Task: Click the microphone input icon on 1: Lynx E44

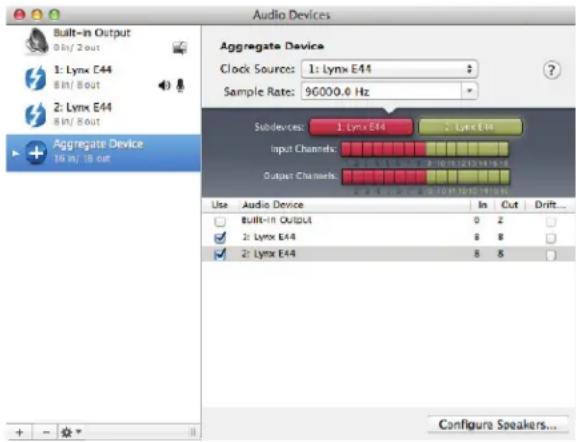Action: (180, 85)
